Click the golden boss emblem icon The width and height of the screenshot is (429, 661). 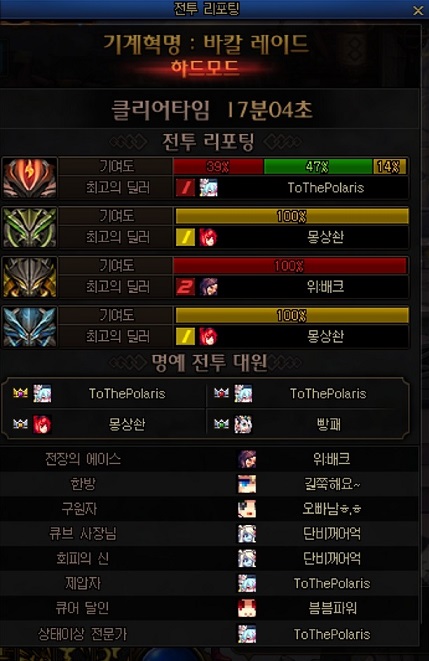[x=29, y=277]
